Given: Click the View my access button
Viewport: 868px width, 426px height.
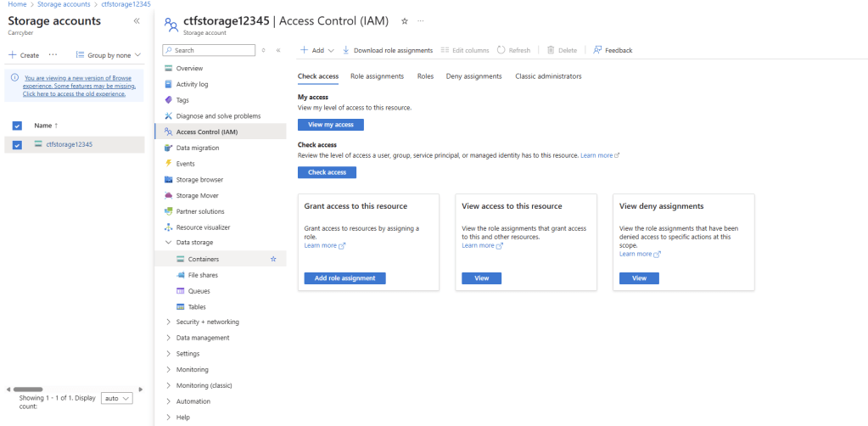Looking at the screenshot, I should (330, 125).
